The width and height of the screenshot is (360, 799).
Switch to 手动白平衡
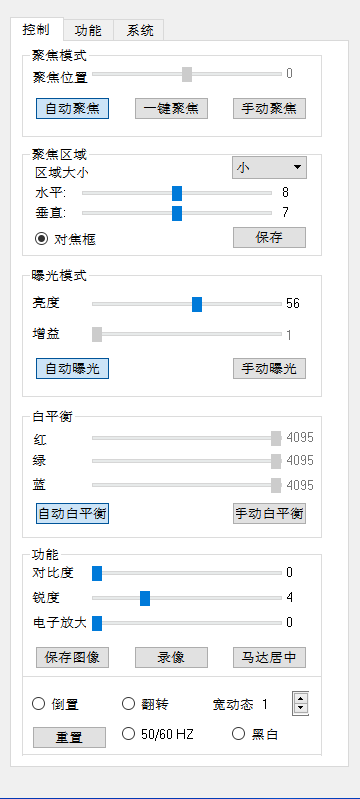269,514
